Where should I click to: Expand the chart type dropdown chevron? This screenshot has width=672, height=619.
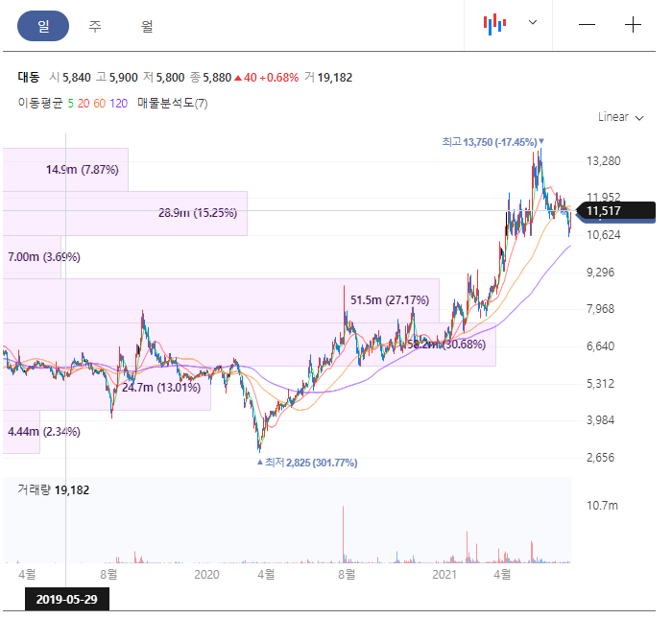(532, 22)
